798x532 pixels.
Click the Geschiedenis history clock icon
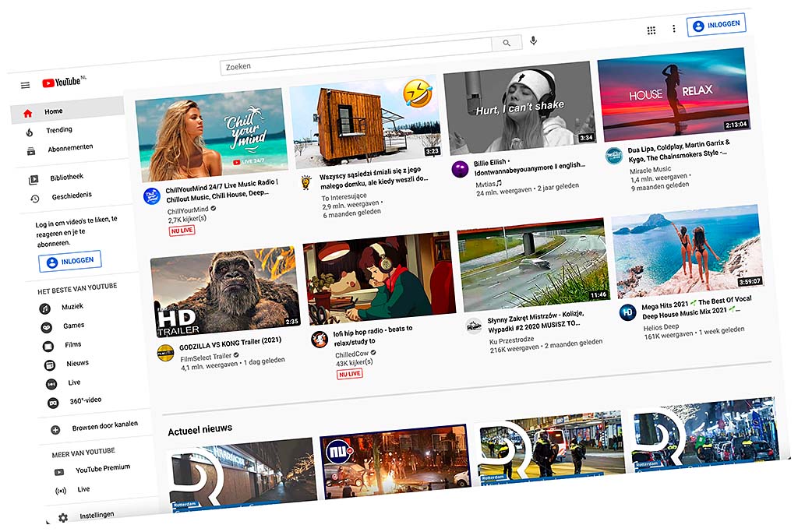[35, 199]
